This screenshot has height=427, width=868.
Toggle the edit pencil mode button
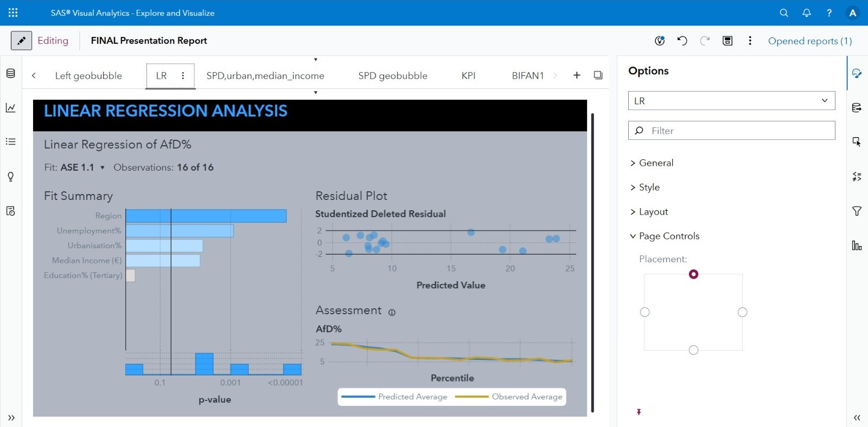pyautogui.click(x=21, y=41)
